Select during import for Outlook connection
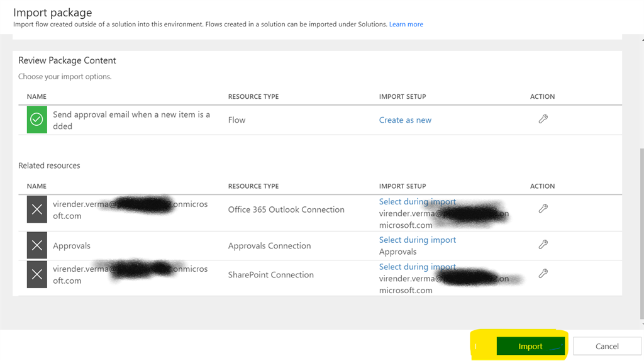The image size is (644, 363). point(417,202)
